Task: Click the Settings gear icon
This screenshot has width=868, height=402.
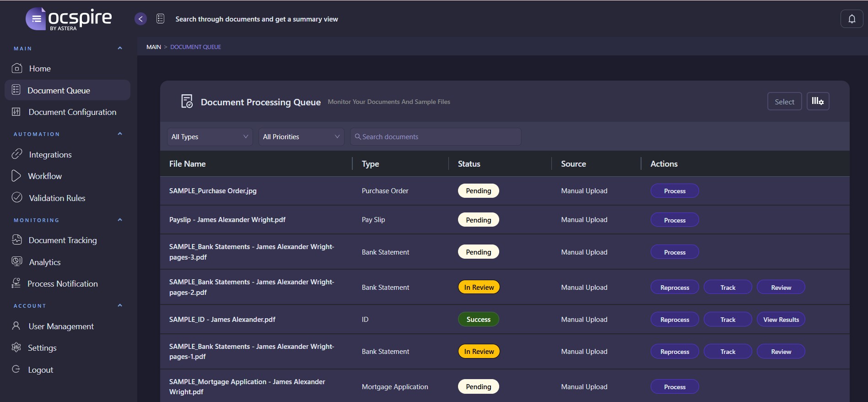Action: click(16, 348)
